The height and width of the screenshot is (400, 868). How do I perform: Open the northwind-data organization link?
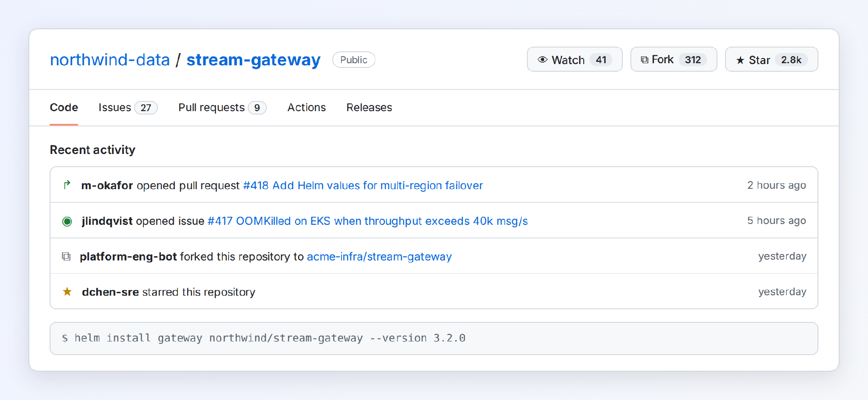point(110,60)
